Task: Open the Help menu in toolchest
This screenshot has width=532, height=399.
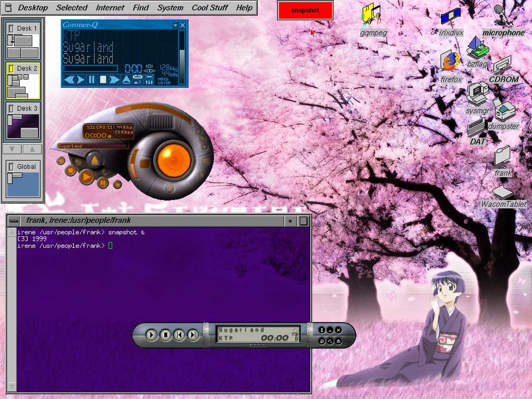Action: point(244,7)
